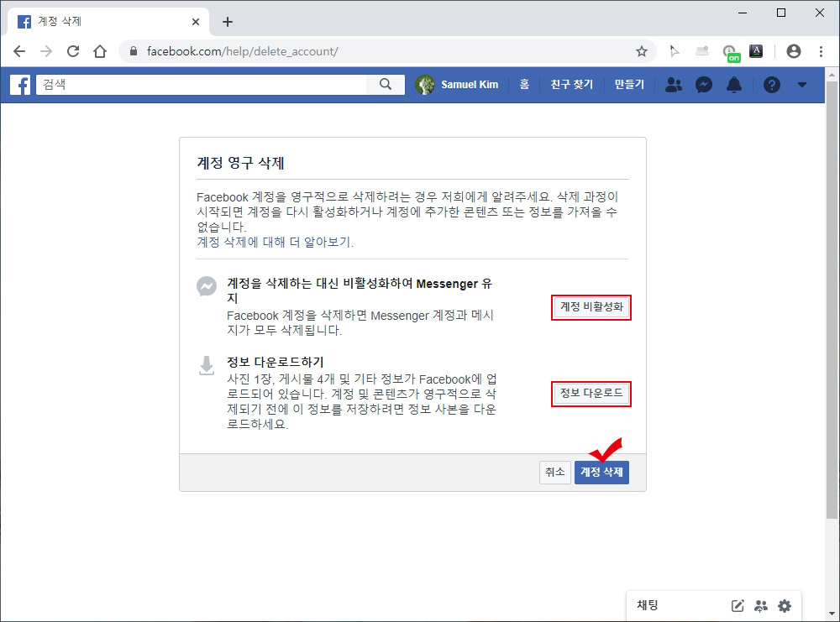840x622 pixels.
Task: Open the extension with green 'on' badge
Action: coord(731,53)
